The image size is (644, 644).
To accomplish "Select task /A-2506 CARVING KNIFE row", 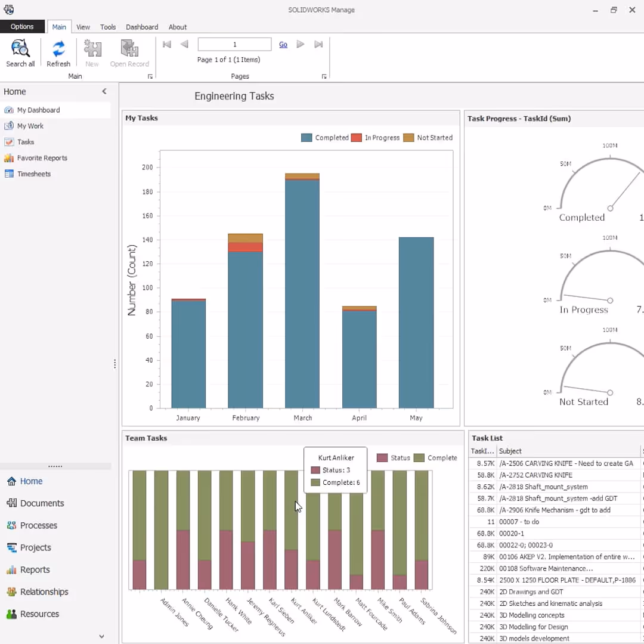I will coord(556,463).
